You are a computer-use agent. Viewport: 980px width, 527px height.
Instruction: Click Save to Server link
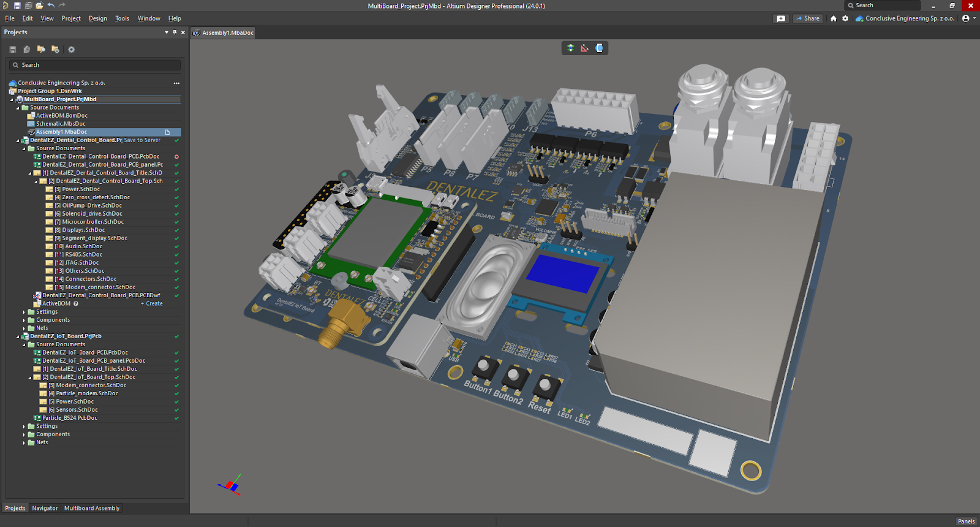142,140
